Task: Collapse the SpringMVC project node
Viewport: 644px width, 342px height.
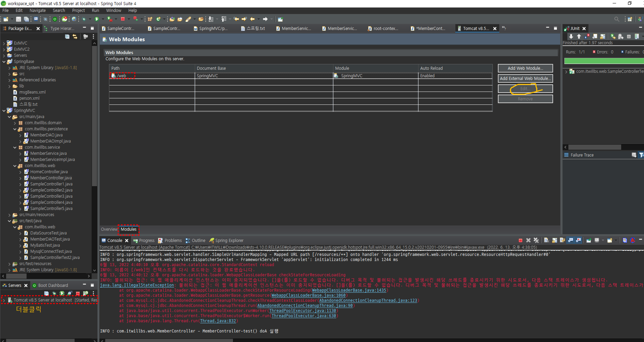Action: [x=4, y=111]
